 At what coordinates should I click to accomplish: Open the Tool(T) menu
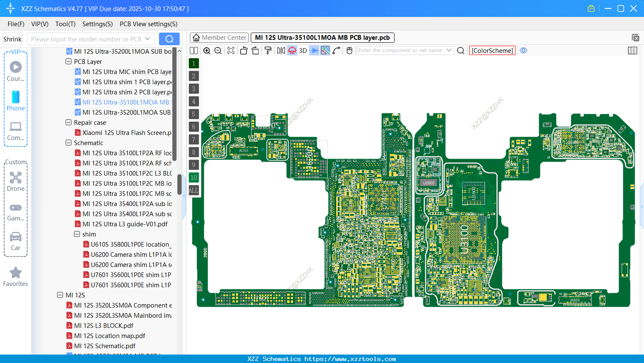(65, 24)
